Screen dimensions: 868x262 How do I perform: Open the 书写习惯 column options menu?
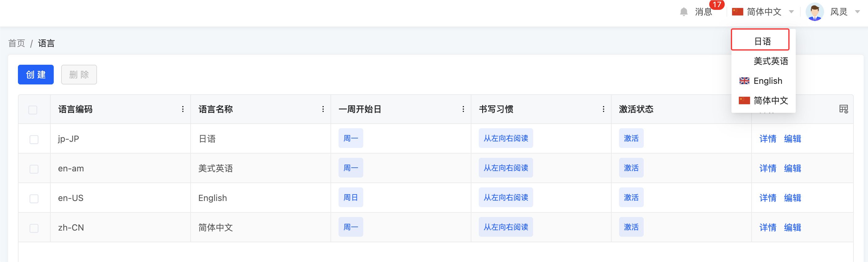pyautogui.click(x=603, y=109)
